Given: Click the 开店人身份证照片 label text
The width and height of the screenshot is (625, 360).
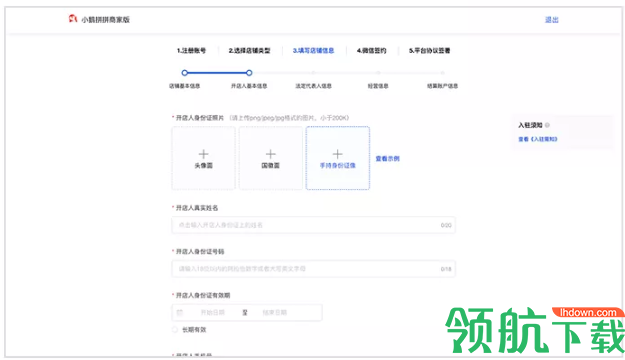Looking at the screenshot, I should (x=200, y=118).
